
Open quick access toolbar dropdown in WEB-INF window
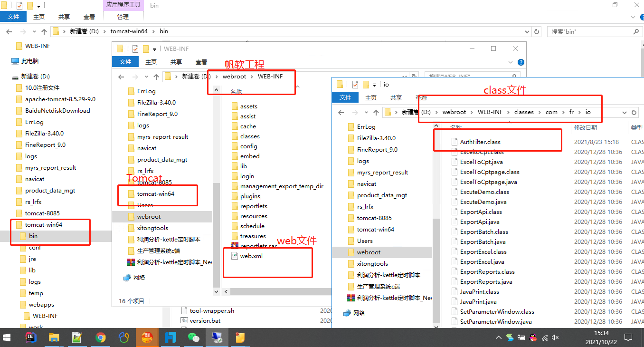(x=154, y=49)
